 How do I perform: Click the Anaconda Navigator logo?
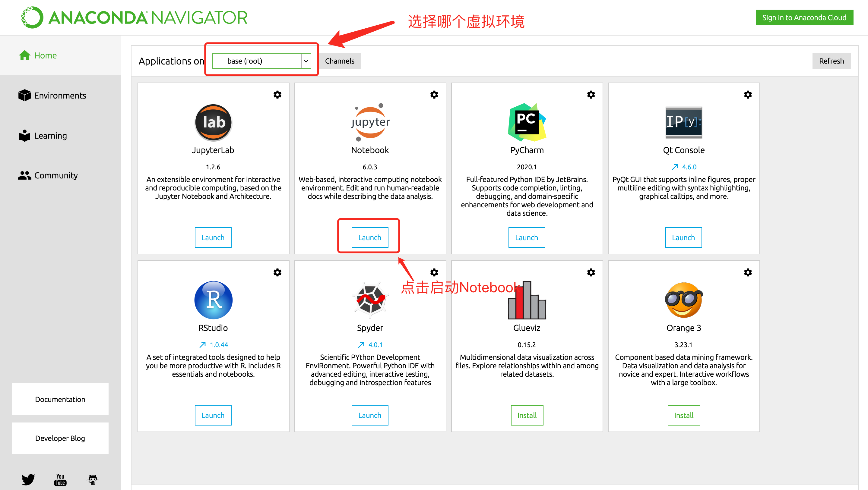click(x=135, y=17)
